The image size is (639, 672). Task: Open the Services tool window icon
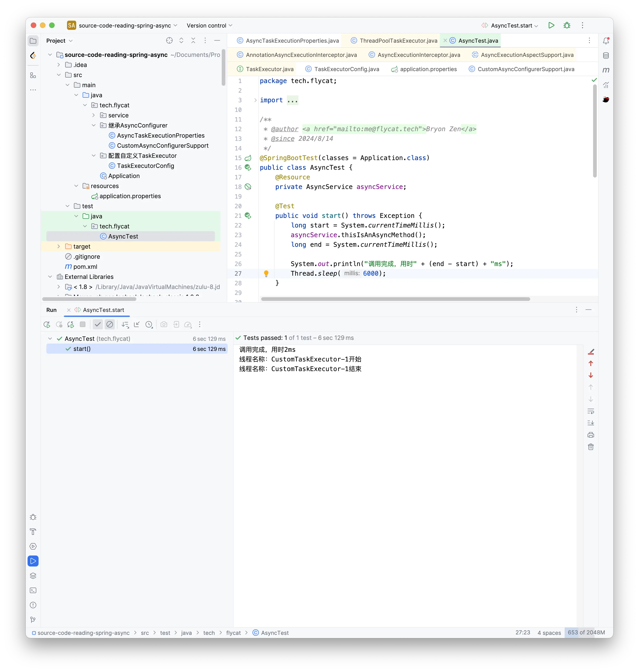(x=33, y=546)
